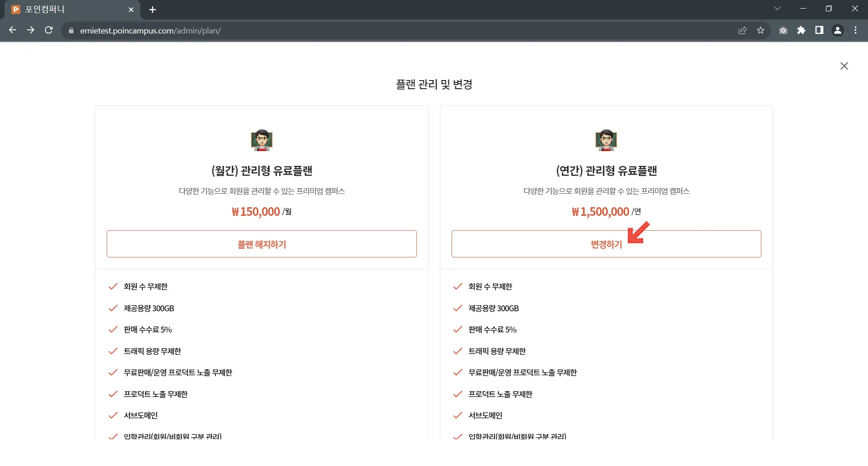This screenshot has width=868, height=466.
Task: Click the monthly plan teacher avatar
Action: (262, 140)
